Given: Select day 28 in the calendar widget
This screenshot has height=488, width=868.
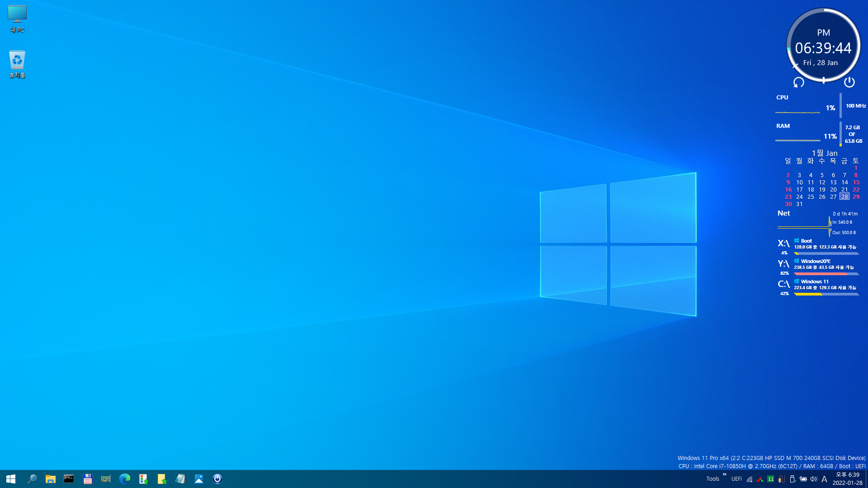Looking at the screenshot, I should point(844,197).
